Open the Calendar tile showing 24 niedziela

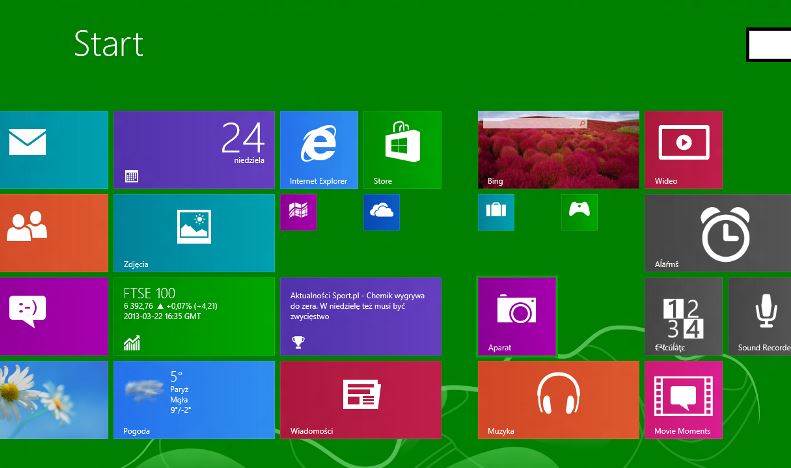[x=194, y=150]
